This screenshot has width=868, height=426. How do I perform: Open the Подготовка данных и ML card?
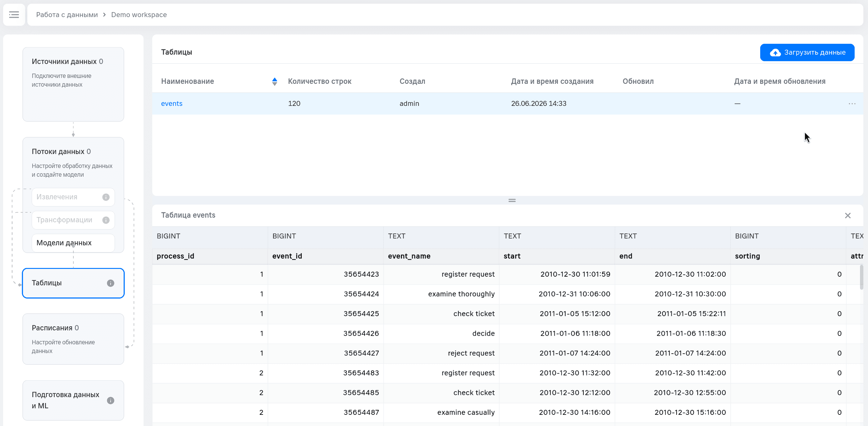[x=73, y=400]
